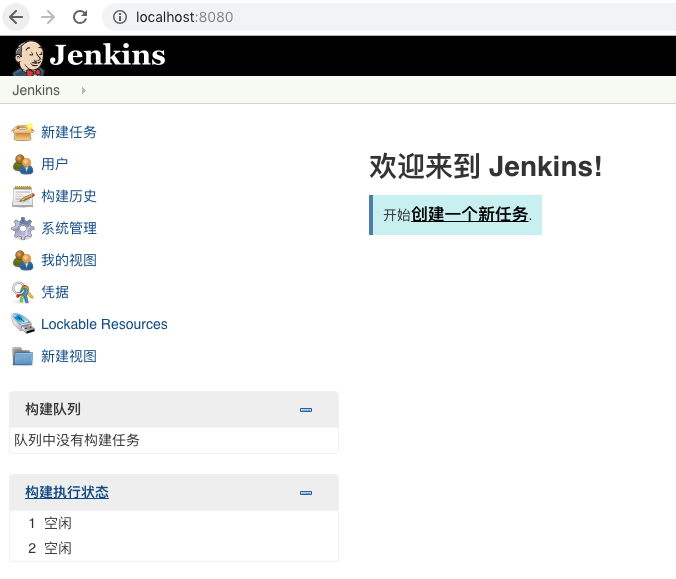Click the browser forward arrow

click(x=48, y=17)
